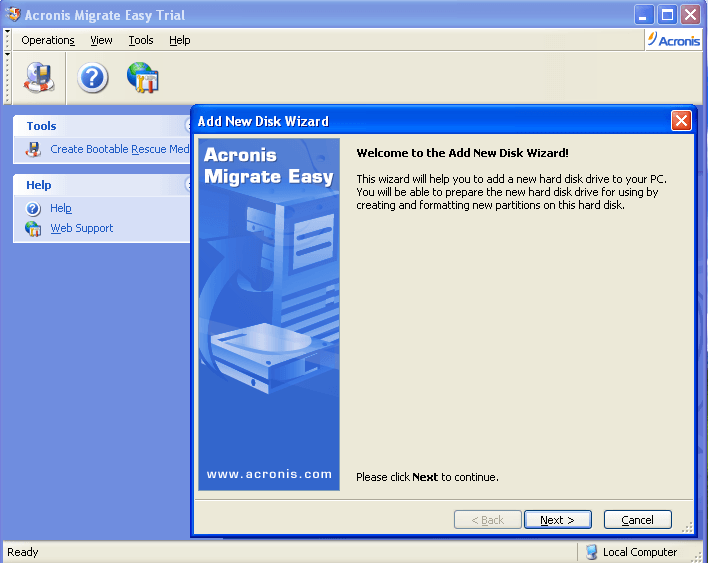Screen dimensions: 708x563
Task: Click the globe icon beside Web Support
Action: tap(33, 228)
